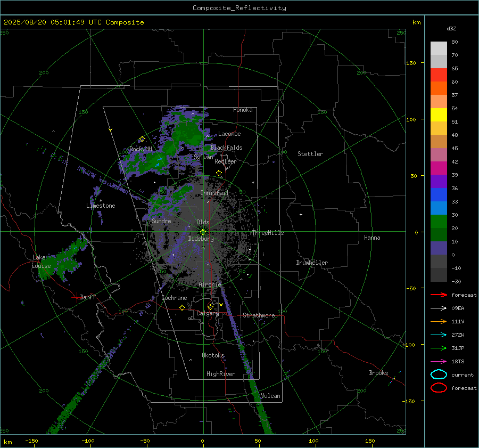
Task: Select the Airdrie label
Action: (x=210, y=284)
